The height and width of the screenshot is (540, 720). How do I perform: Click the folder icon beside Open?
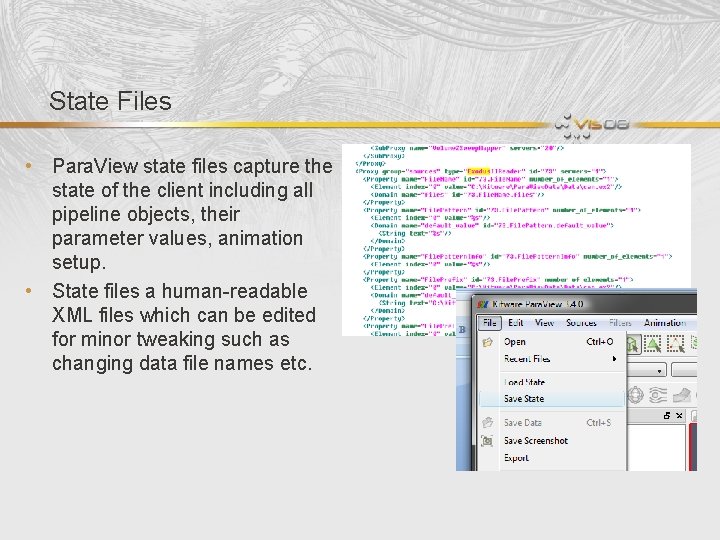point(488,342)
